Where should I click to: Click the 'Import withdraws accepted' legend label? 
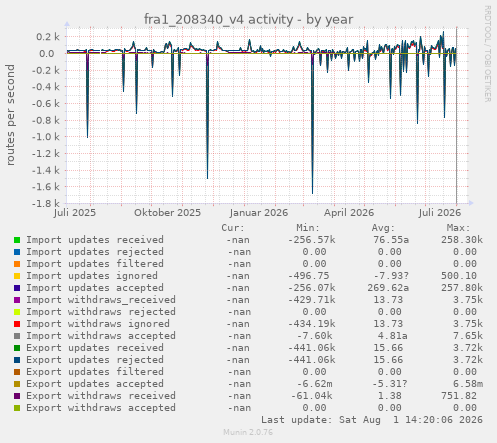click(x=101, y=336)
